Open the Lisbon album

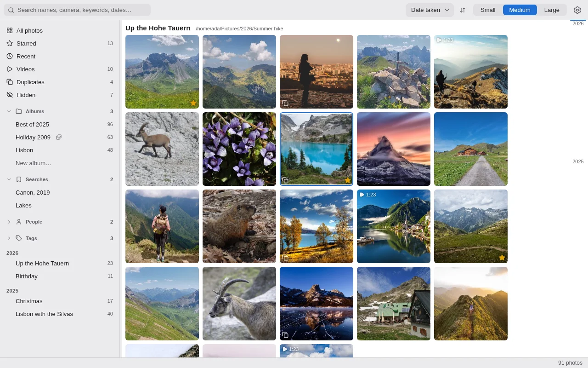point(60,150)
